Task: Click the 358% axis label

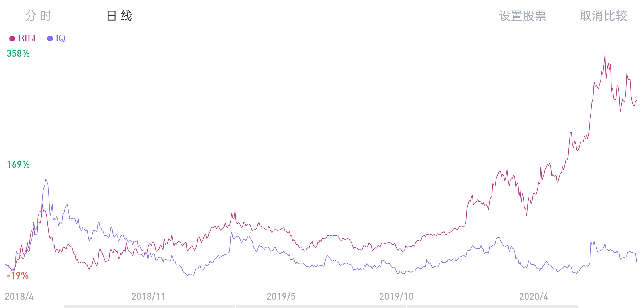Action: point(18,53)
